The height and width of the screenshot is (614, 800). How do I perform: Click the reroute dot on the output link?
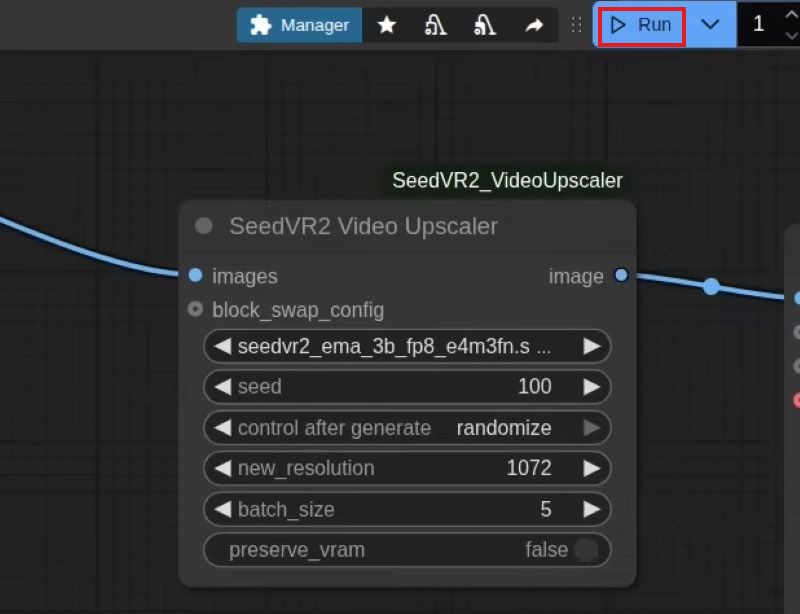coord(711,287)
